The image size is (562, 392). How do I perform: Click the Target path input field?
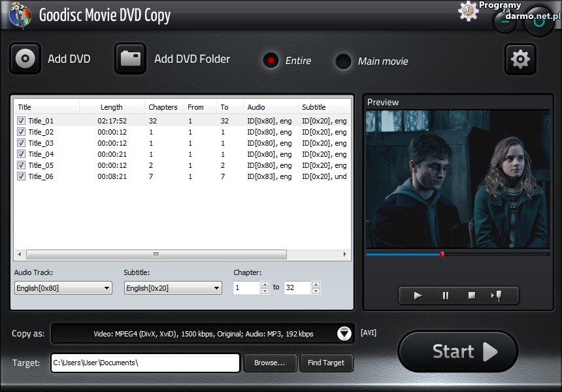point(145,363)
